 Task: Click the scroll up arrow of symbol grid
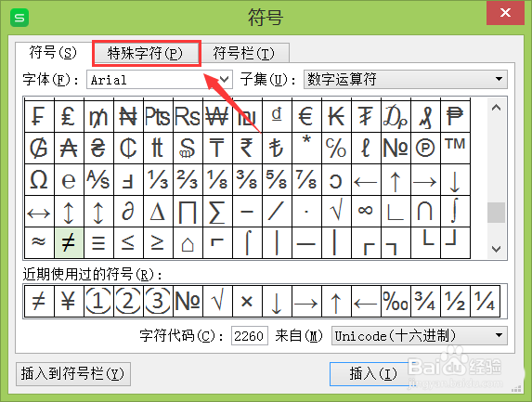tap(497, 108)
